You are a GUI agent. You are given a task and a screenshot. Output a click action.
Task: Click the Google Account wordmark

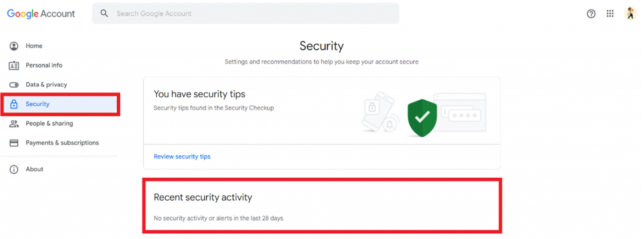41,14
